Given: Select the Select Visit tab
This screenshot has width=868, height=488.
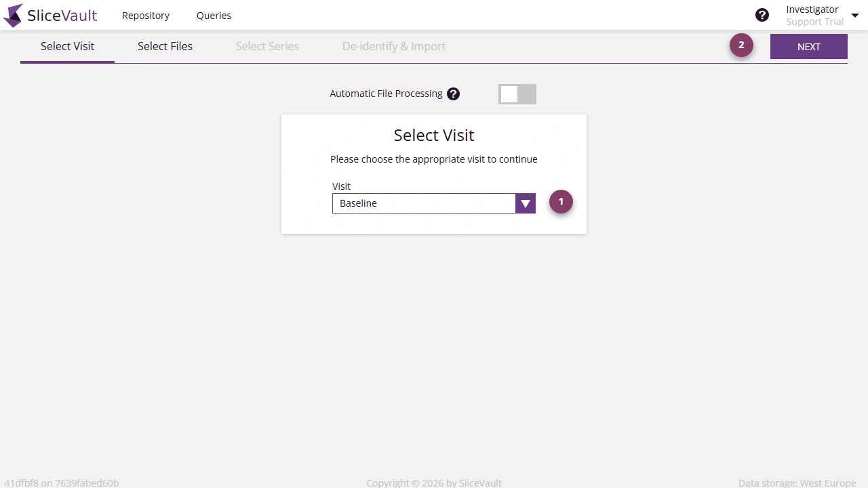Looking at the screenshot, I should tap(67, 46).
